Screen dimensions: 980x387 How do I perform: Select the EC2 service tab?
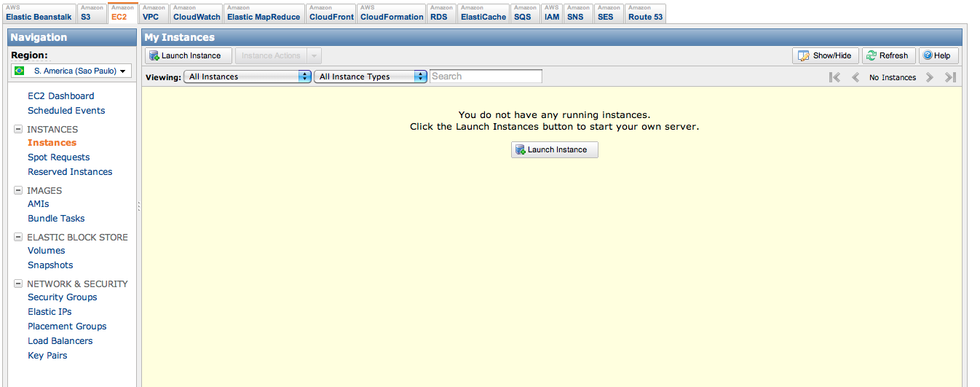(x=122, y=13)
